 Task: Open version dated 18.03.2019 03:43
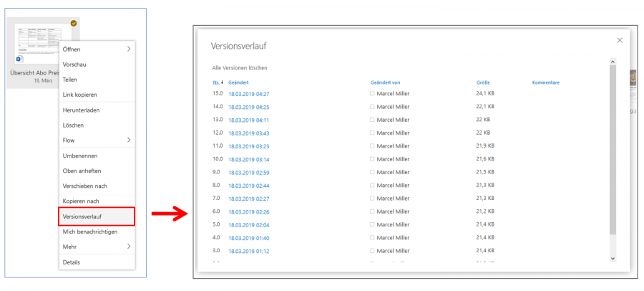tap(249, 133)
